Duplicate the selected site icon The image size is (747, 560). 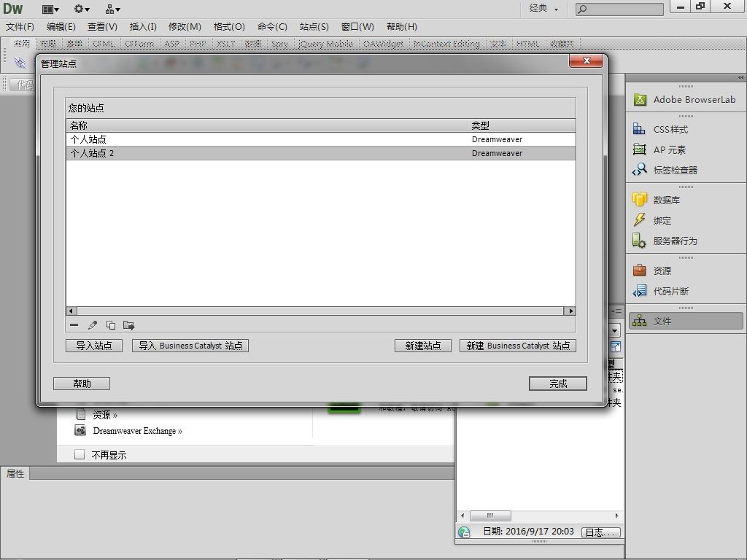pos(111,325)
